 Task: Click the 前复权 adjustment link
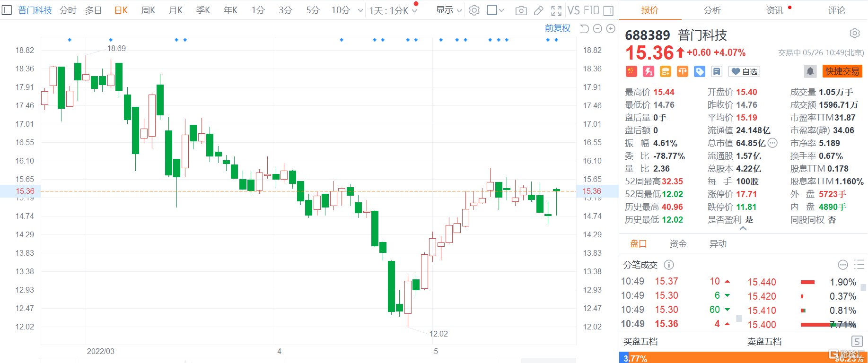tap(557, 28)
